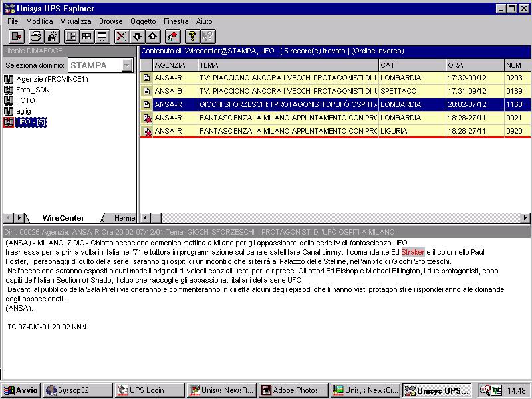Image resolution: width=532 pixels, height=399 pixels.
Task: Select Foto_ISDN tree item
Action: point(33,90)
